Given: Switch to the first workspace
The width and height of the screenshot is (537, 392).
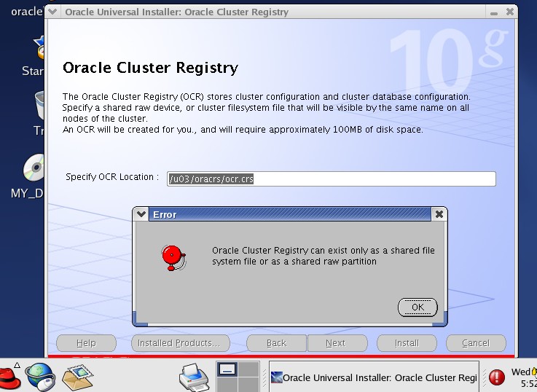Looking at the screenshot, I should pos(227,369).
